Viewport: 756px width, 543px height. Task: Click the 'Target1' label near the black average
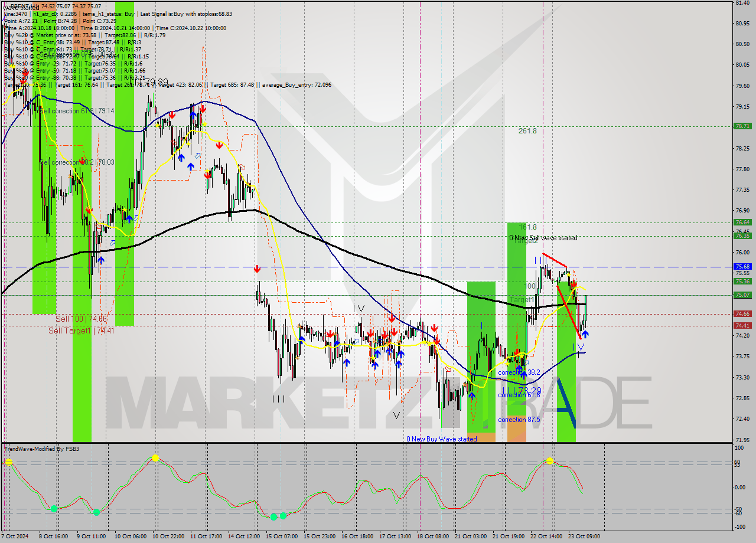point(523,300)
